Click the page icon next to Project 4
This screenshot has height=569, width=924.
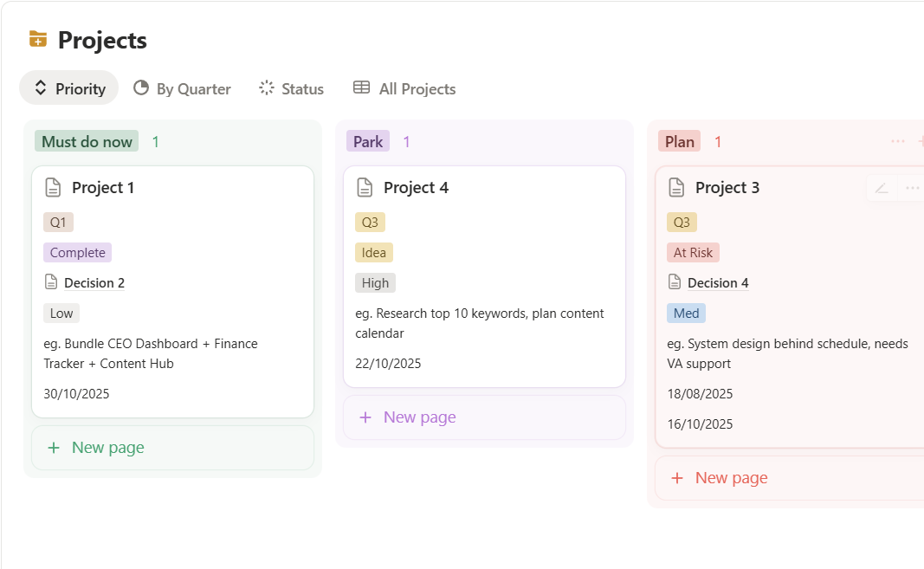[x=365, y=187]
